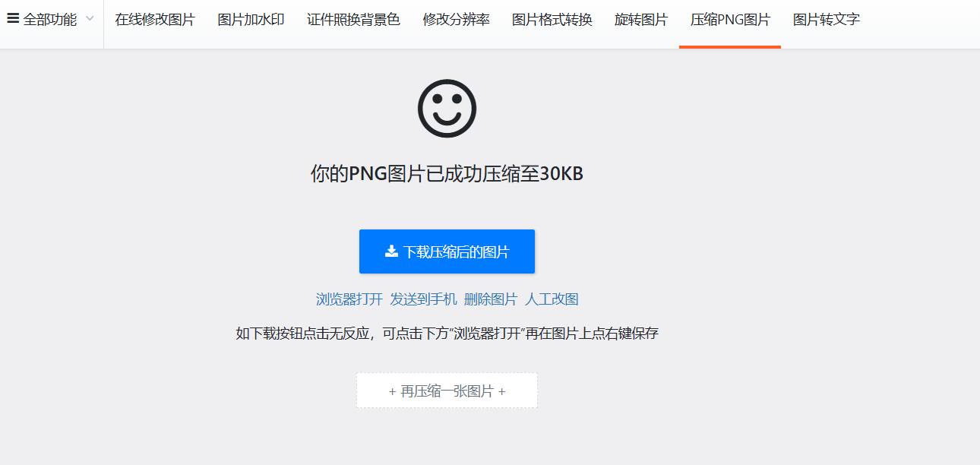Switch to the 修改分辨率 tab
This screenshot has width=980, height=465.
456,20
